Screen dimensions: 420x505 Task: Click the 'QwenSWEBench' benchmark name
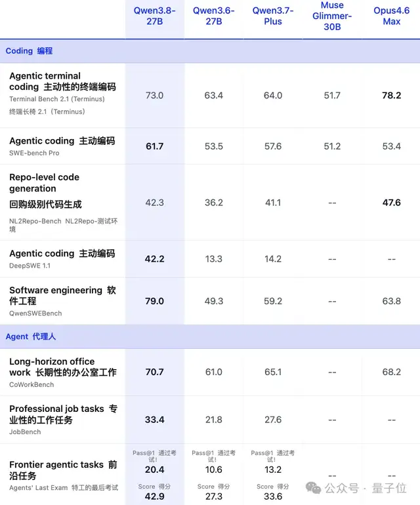point(35,313)
